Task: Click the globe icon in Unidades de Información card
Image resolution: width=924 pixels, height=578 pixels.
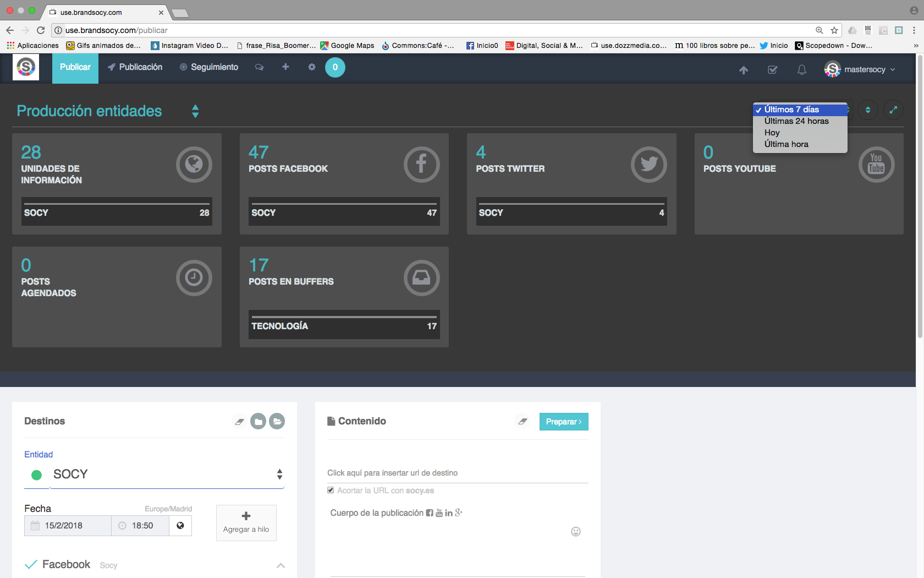Action: (x=194, y=164)
